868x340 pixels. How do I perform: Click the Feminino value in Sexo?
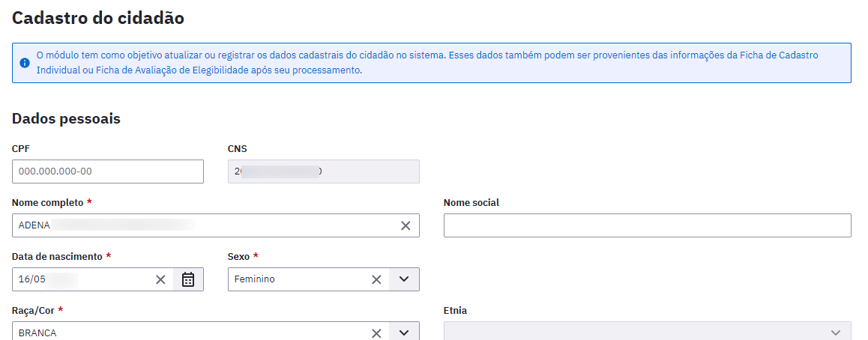tap(255, 279)
